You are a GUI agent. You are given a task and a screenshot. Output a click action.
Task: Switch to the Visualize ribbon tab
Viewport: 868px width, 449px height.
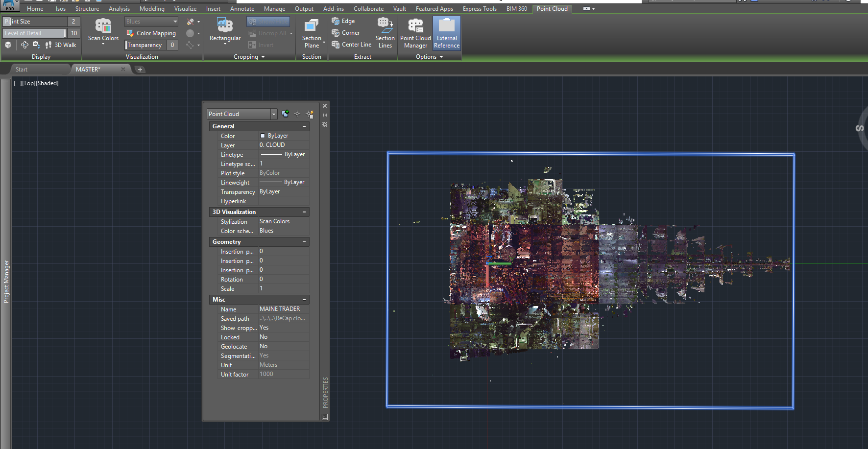click(185, 9)
